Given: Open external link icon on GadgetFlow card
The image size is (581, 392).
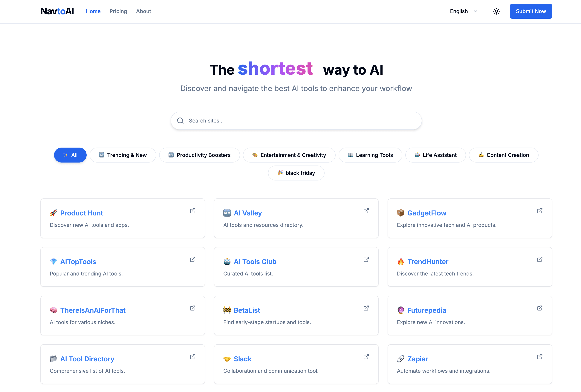Looking at the screenshot, I should 540,211.
